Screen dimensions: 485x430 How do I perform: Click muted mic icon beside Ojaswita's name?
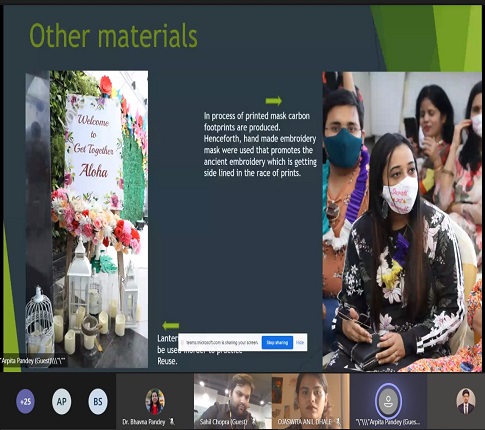click(338, 422)
